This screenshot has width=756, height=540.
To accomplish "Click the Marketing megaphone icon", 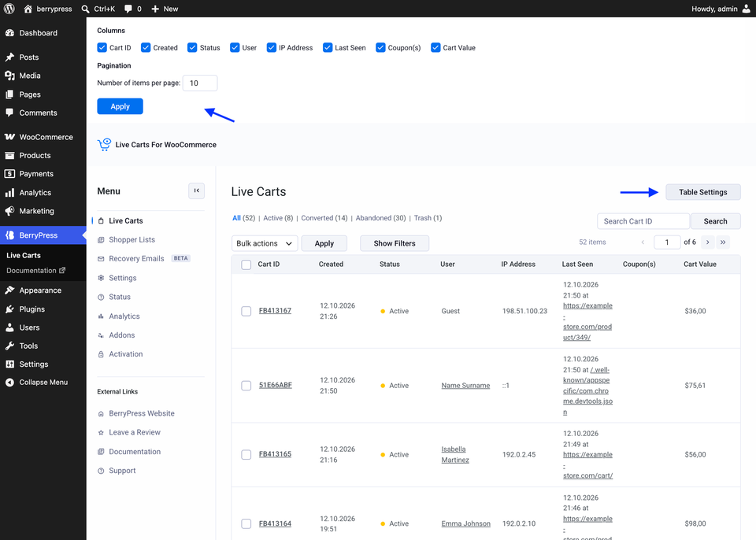I will pos(9,211).
